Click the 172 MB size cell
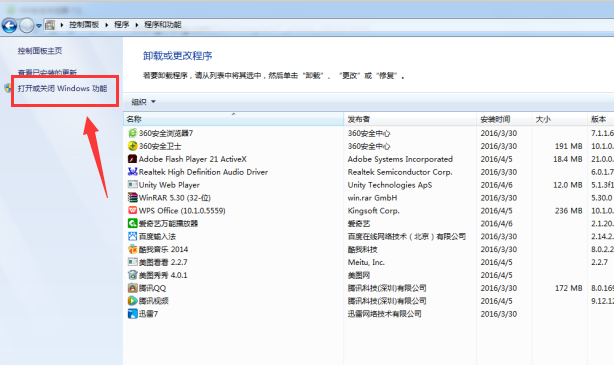 569,288
